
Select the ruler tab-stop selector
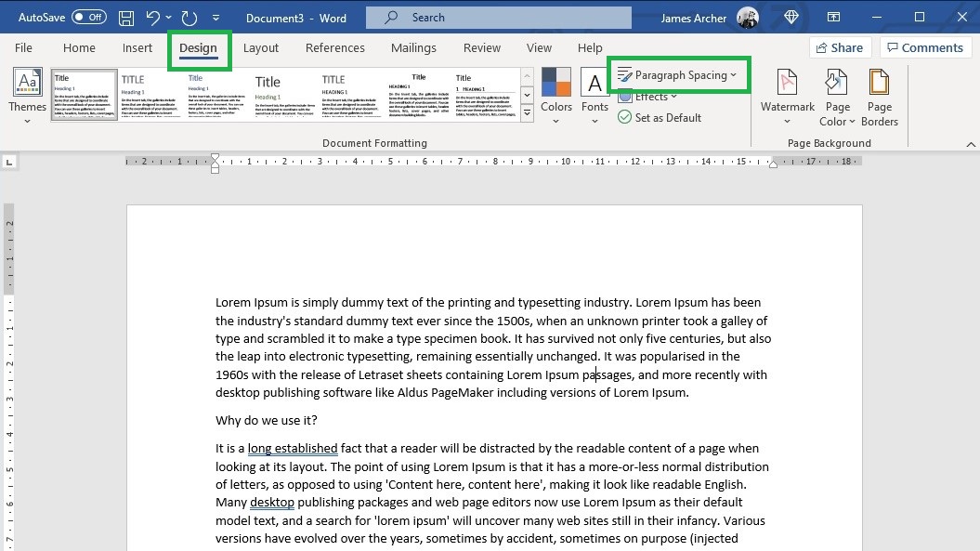point(8,162)
